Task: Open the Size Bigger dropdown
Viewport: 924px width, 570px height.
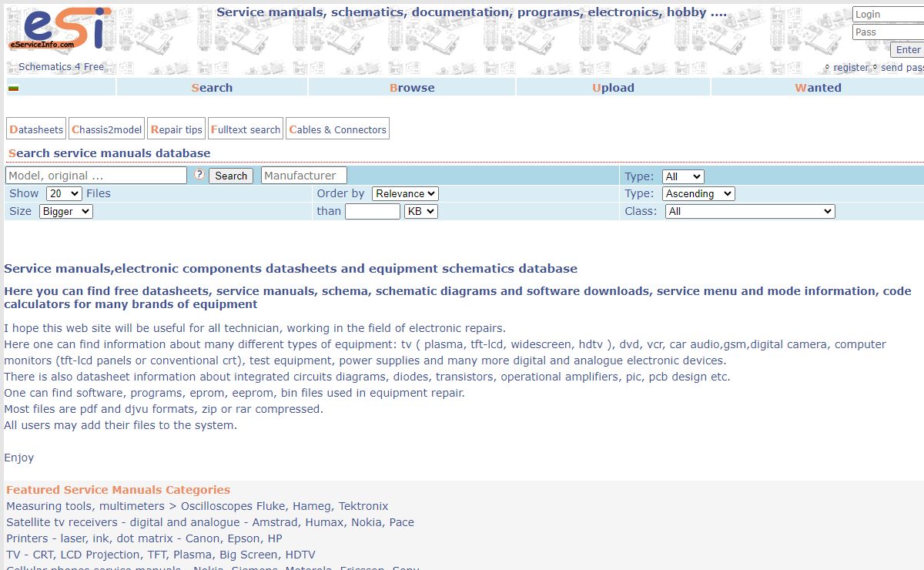Action: (x=66, y=211)
